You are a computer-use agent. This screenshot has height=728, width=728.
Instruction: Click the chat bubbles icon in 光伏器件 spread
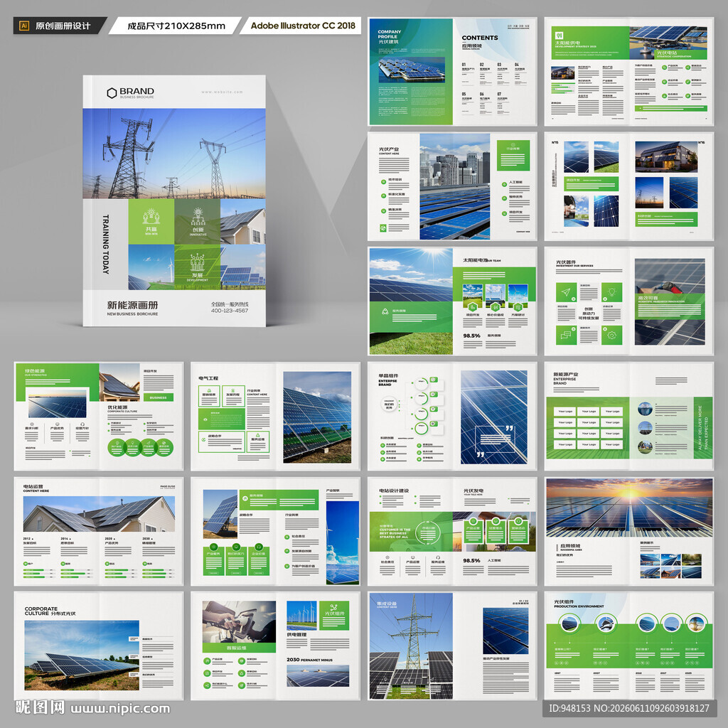(566, 335)
